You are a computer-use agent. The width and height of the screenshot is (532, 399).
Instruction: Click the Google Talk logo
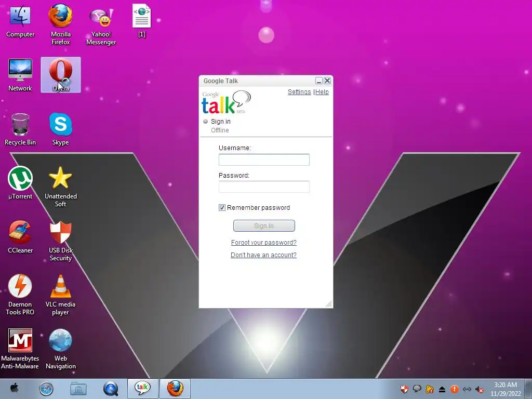[x=227, y=102]
